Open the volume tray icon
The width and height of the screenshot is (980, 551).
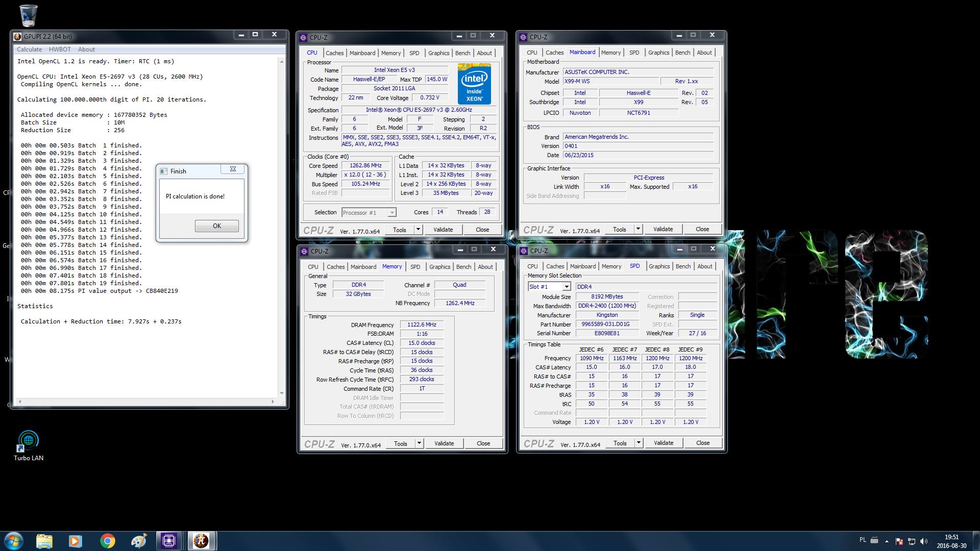tap(924, 541)
